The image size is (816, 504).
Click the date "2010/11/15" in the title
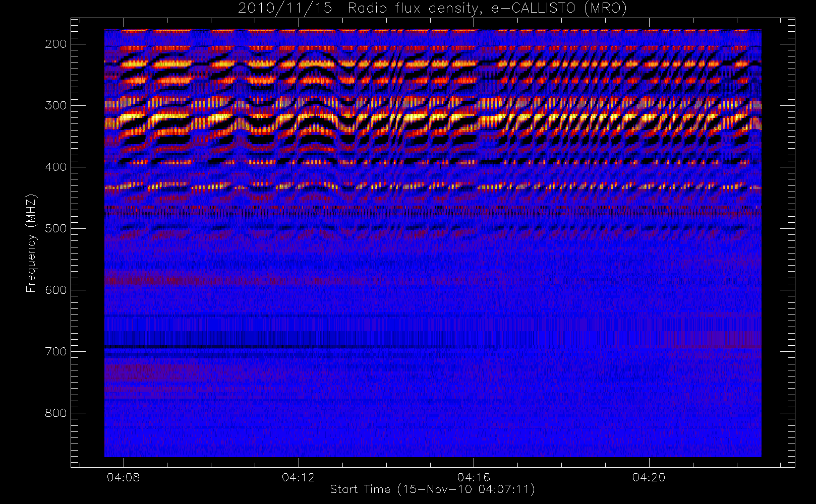point(285,9)
